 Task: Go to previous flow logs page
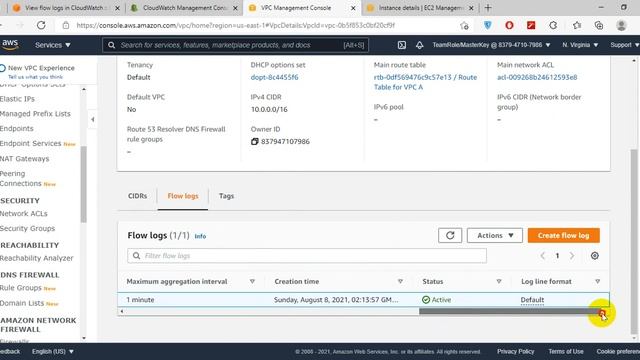click(542, 256)
